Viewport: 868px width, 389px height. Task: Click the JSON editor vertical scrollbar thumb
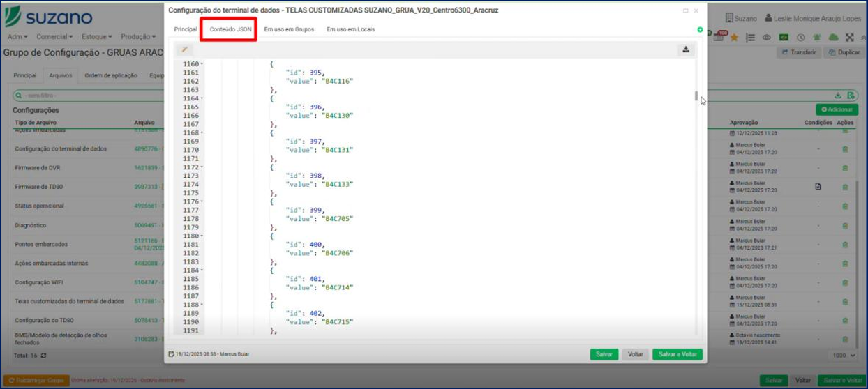[x=696, y=96]
